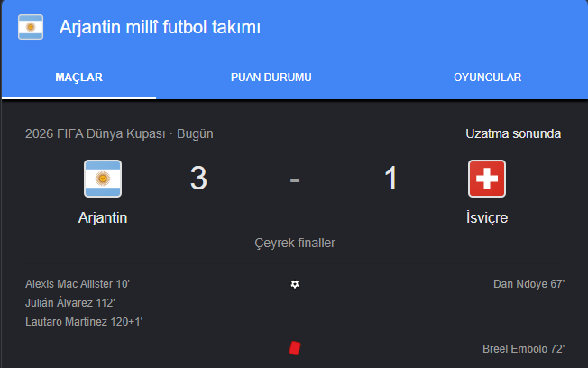
Task: Click the Argentina flag icon in header
Action: [x=31, y=27]
